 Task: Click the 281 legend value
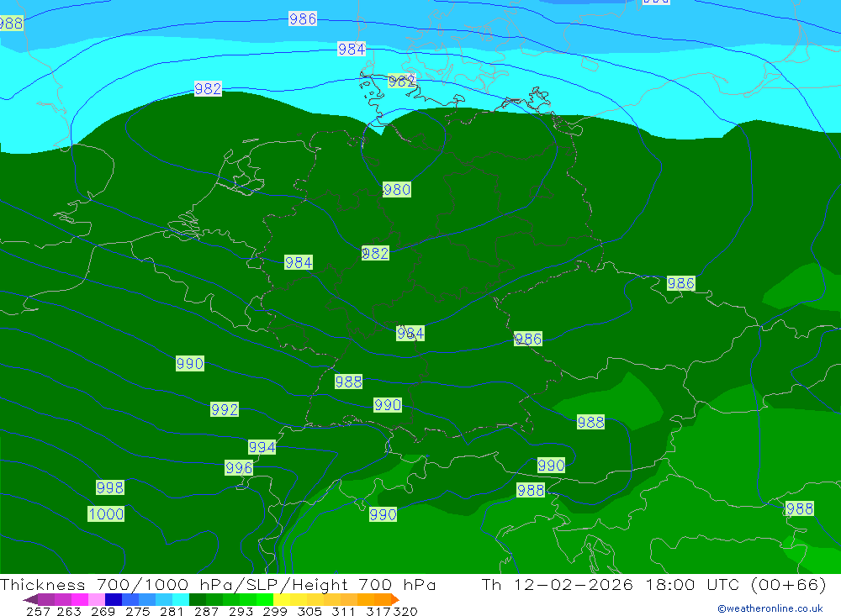(x=172, y=611)
